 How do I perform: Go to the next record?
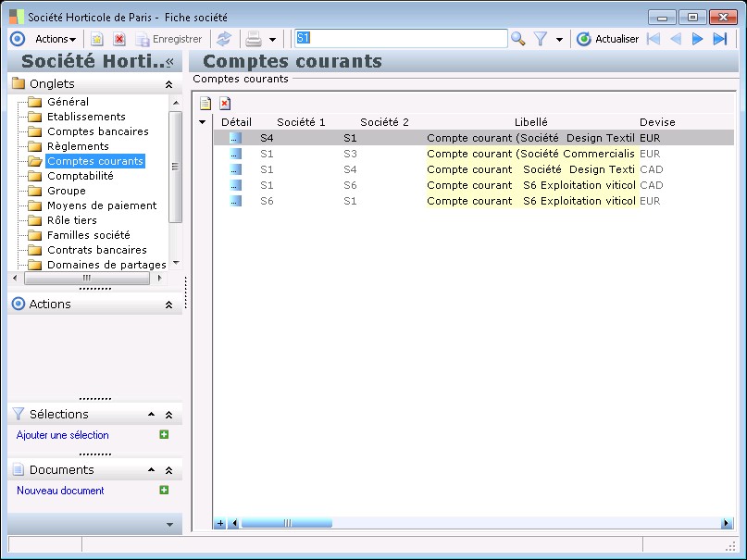(698, 39)
